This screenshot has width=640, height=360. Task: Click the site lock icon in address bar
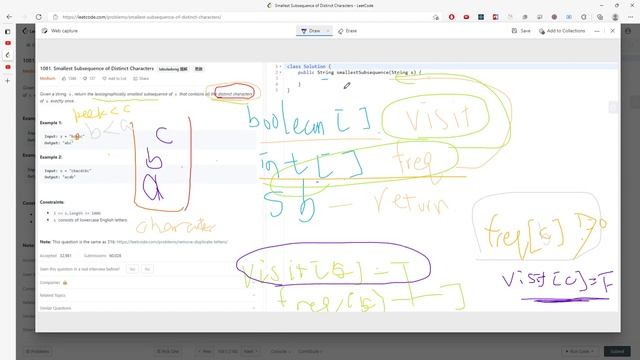56,17
